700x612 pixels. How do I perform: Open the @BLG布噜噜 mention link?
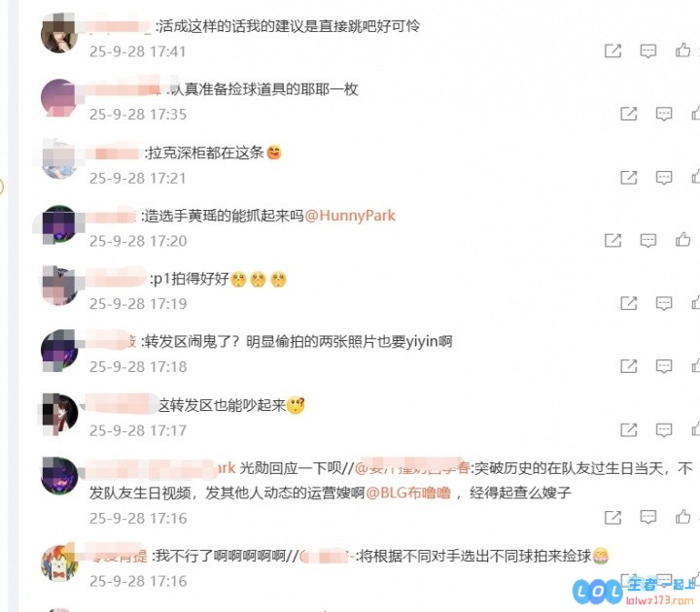(408, 493)
